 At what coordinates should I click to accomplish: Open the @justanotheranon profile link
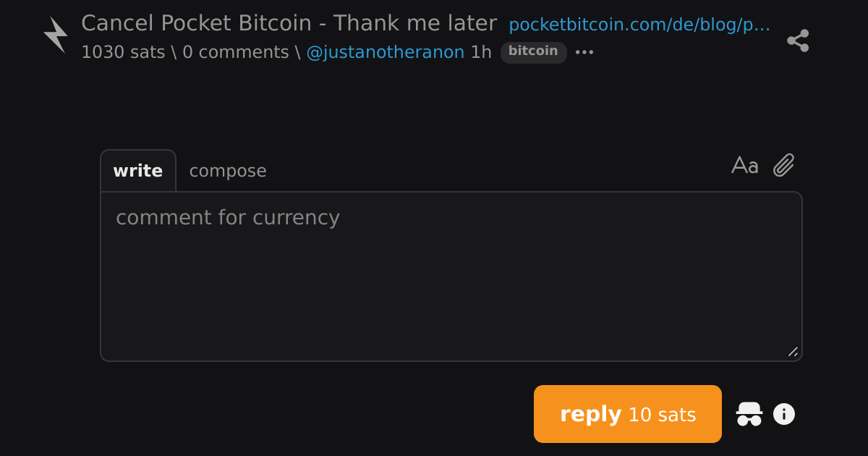pyautogui.click(x=386, y=52)
